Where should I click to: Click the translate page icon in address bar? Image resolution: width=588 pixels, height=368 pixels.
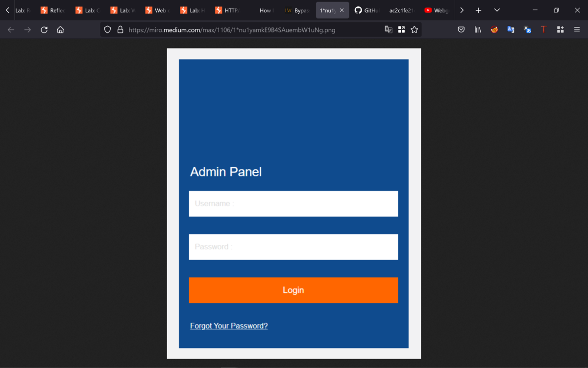point(389,30)
